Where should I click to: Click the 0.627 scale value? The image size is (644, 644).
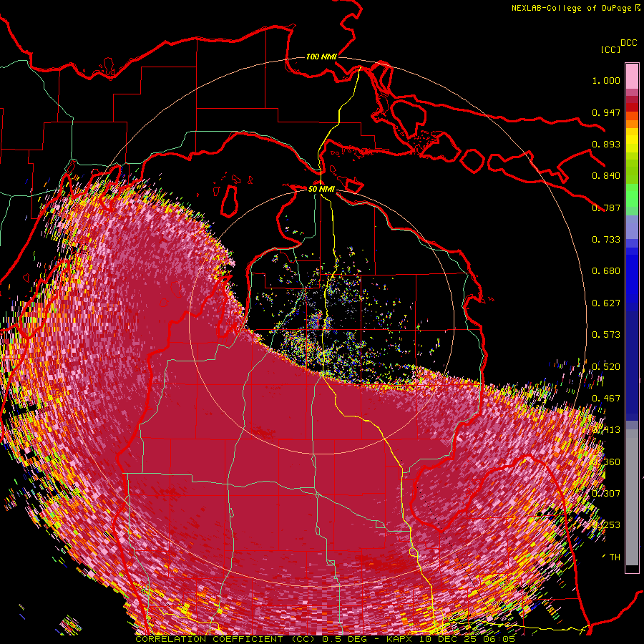[x=606, y=303]
